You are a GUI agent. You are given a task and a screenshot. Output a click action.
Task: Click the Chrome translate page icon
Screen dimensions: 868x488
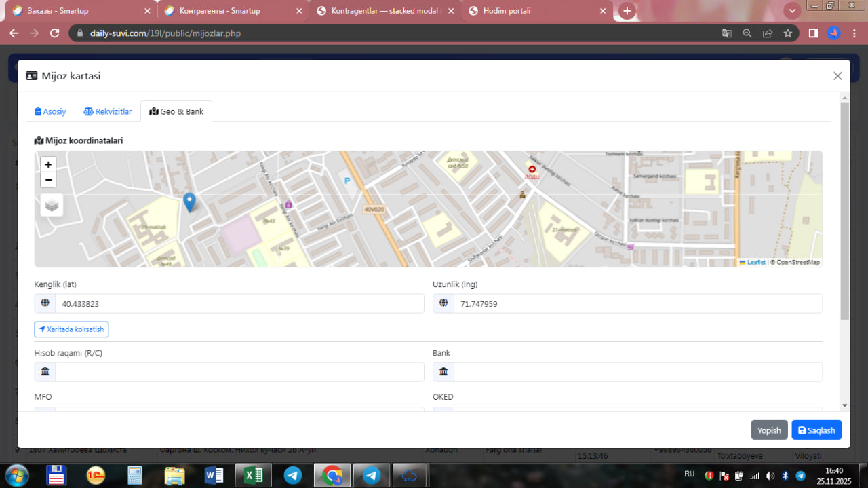point(726,33)
